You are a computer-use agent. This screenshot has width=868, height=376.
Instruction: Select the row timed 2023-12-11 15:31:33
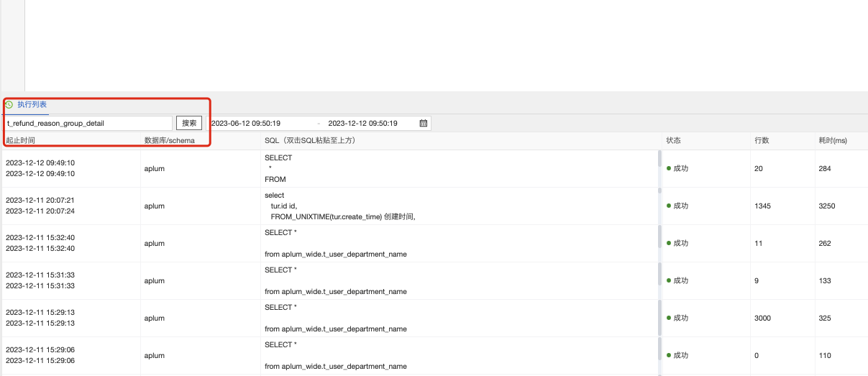click(x=434, y=280)
